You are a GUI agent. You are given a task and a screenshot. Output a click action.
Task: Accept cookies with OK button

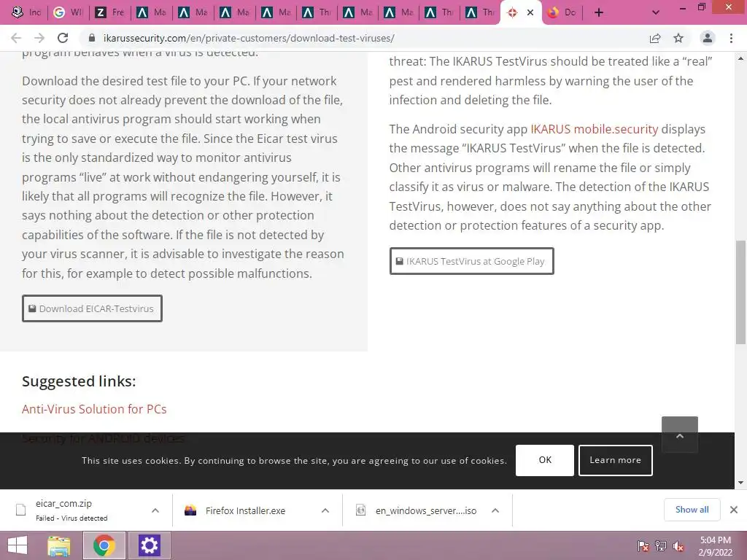[x=545, y=460]
